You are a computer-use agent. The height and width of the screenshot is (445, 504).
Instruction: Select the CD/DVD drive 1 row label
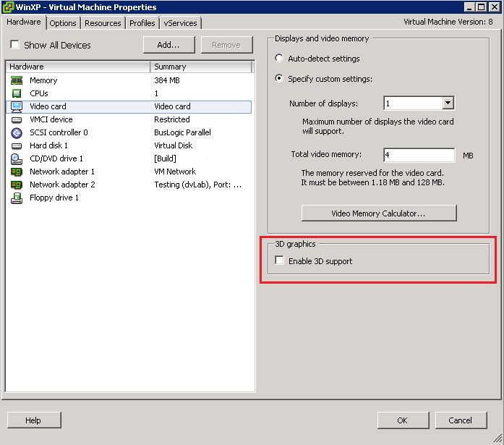tap(56, 158)
